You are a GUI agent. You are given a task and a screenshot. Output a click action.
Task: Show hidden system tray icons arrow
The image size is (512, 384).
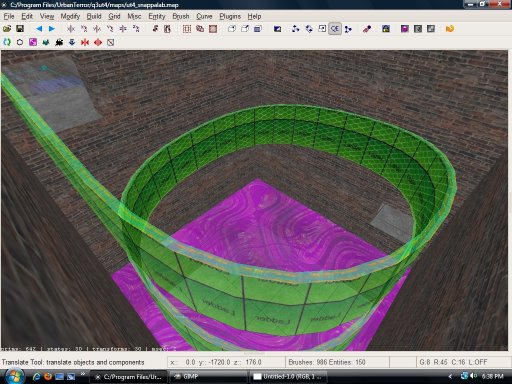[x=450, y=376]
